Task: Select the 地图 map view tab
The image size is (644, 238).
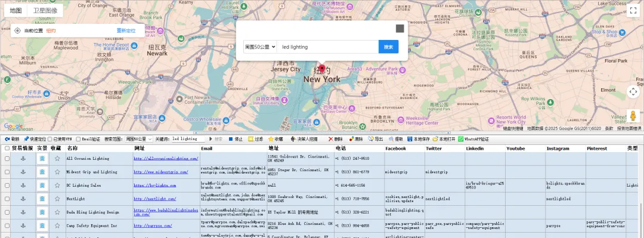Action: pos(16,10)
